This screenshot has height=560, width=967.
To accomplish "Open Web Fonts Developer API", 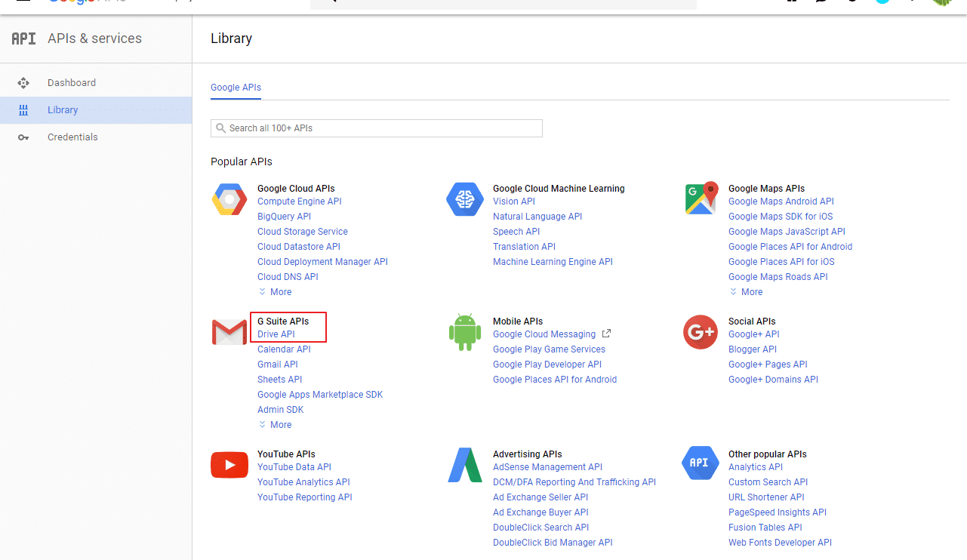I will click(x=780, y=543).
